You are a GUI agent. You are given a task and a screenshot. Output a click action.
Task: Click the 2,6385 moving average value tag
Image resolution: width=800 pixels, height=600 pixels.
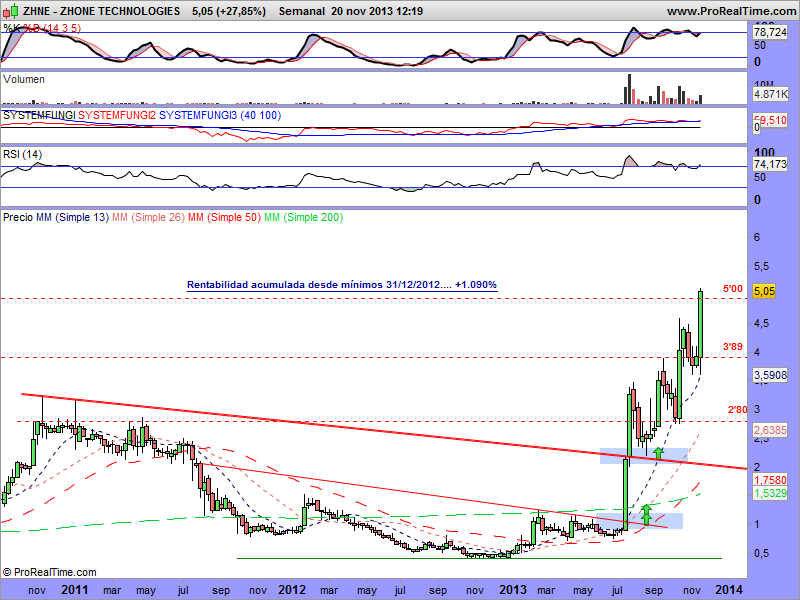(770, 430)
